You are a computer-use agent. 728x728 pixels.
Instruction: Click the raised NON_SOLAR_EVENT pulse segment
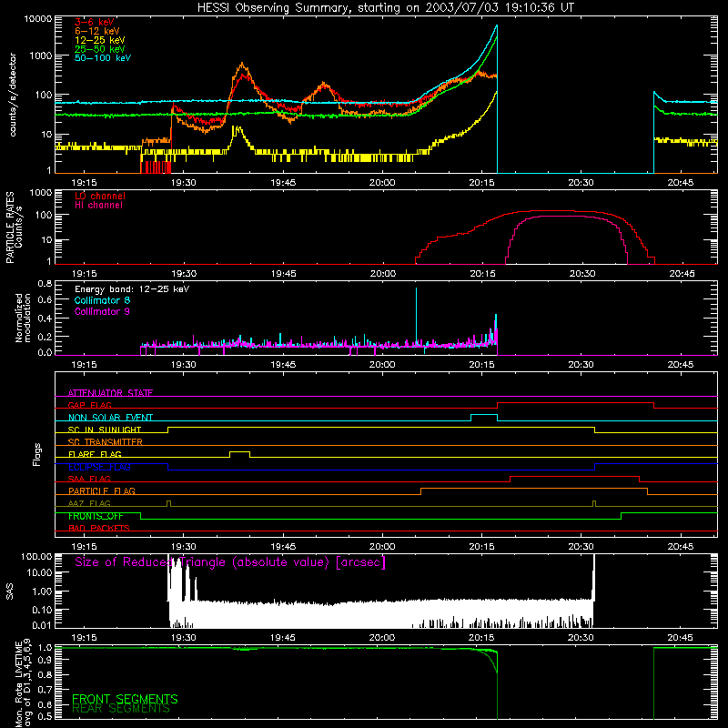tap(484, 415)
